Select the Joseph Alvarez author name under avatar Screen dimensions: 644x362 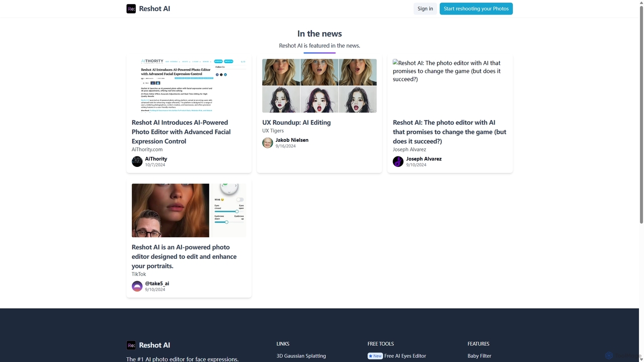[x=424, y=159]
